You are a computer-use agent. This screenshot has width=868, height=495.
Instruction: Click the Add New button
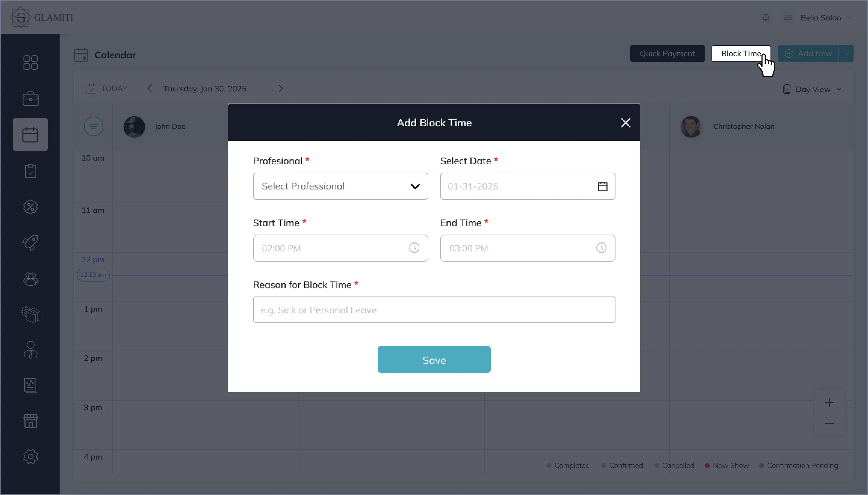tap(808, 54)
